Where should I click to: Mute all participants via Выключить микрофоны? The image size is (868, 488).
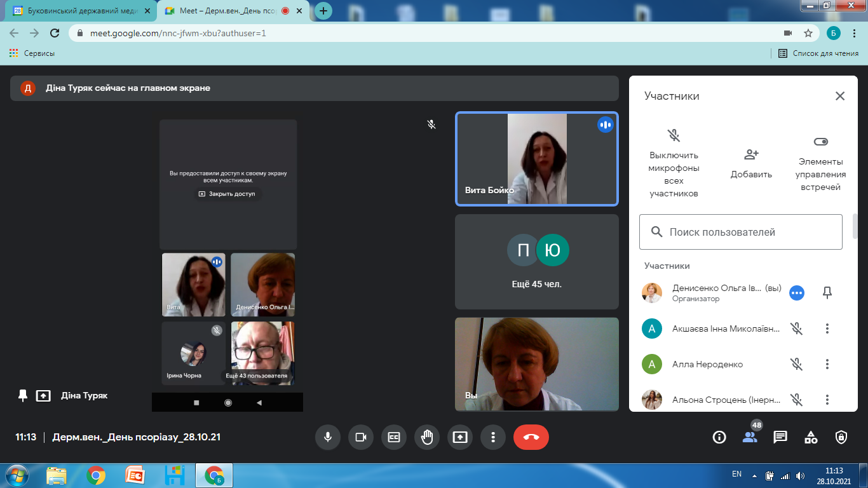[674, 164]
